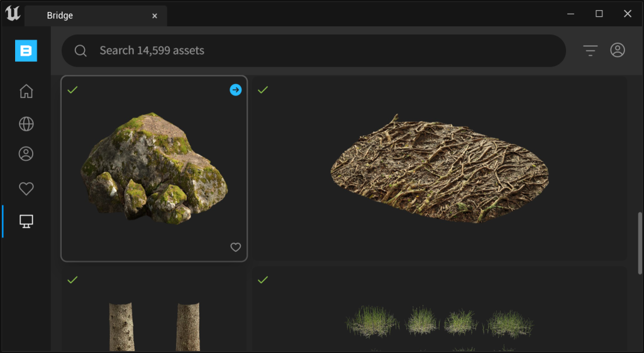Open the Favorites heart in the sidebar

(26, 188)
